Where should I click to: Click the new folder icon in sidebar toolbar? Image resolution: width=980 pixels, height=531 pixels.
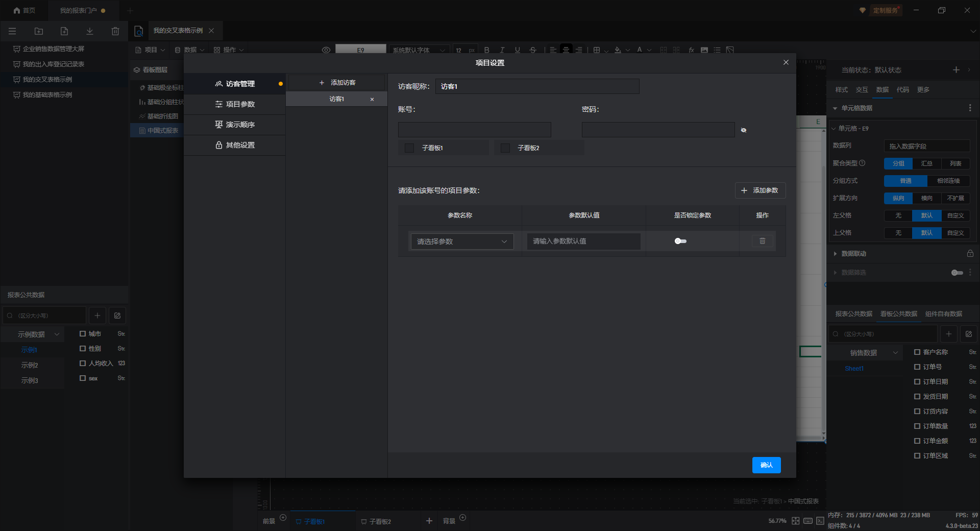pos(39,31)
